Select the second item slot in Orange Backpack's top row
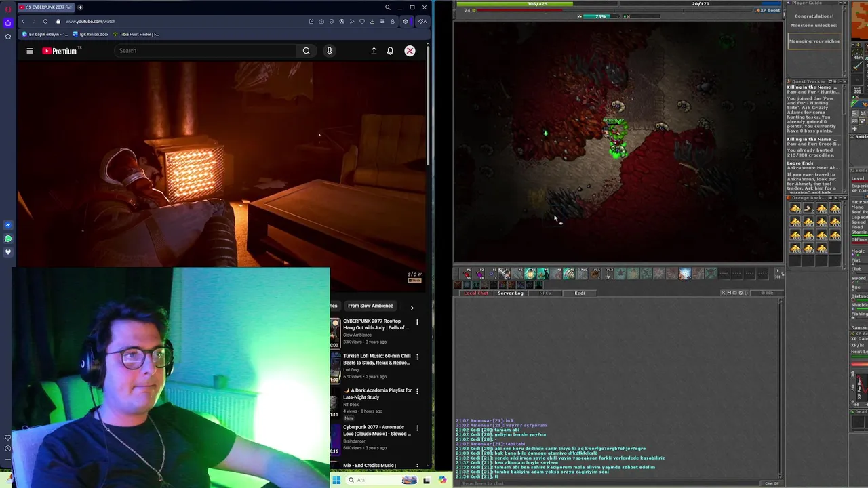The height and width of the screenshot is (488, 868). 808,209
